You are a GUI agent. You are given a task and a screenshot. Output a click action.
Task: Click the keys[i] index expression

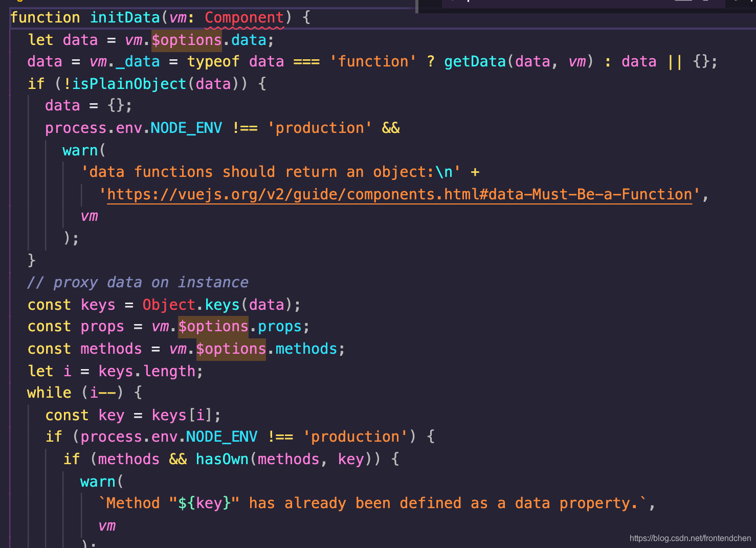[182, 415]
